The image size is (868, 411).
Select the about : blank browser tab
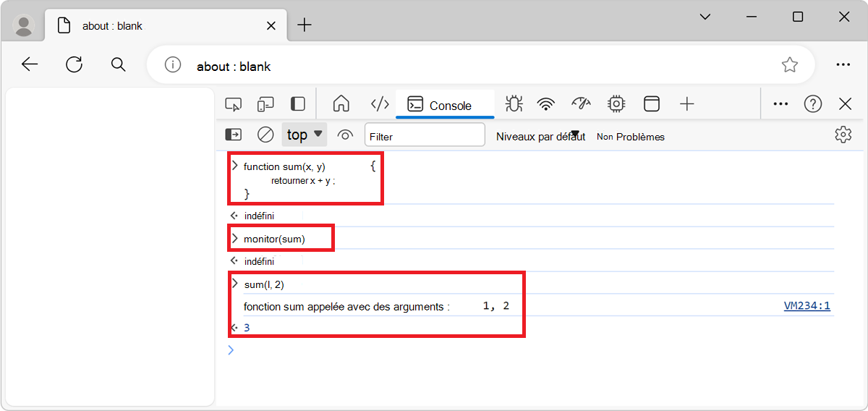click(x=166, y=25)
